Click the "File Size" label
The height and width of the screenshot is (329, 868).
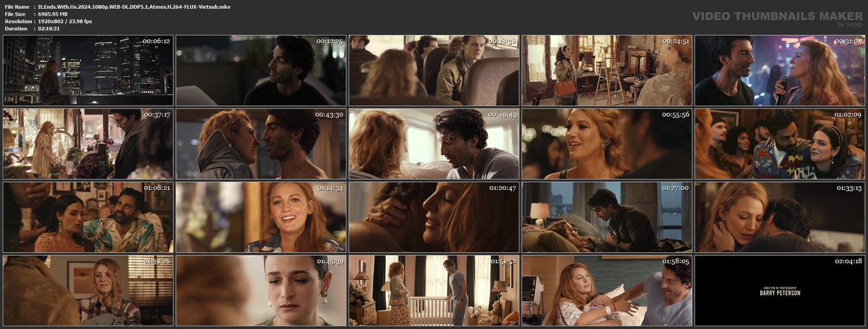click(15, 14)
